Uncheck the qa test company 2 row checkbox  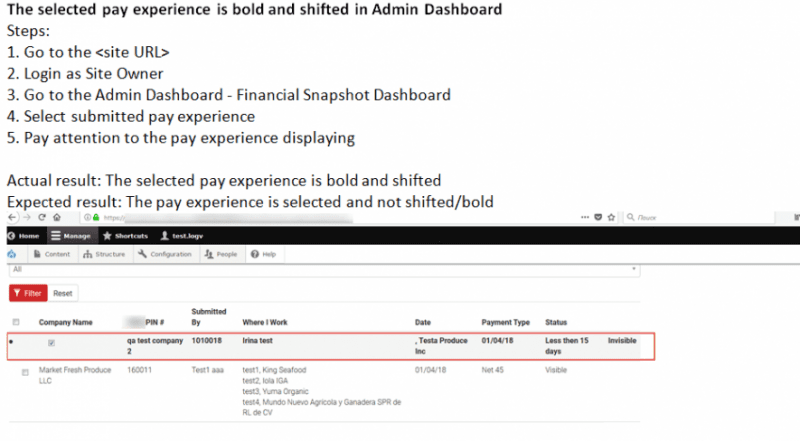pyautogui.click(x=52, y=342)
